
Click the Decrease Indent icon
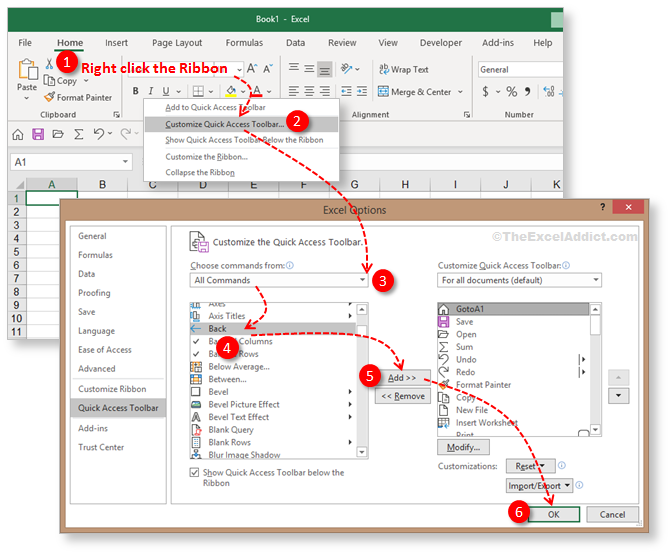[x=346, y=91]
